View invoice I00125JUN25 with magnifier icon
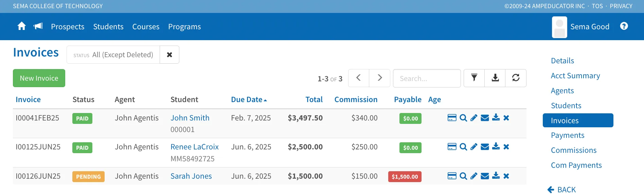 click(463, 147)
